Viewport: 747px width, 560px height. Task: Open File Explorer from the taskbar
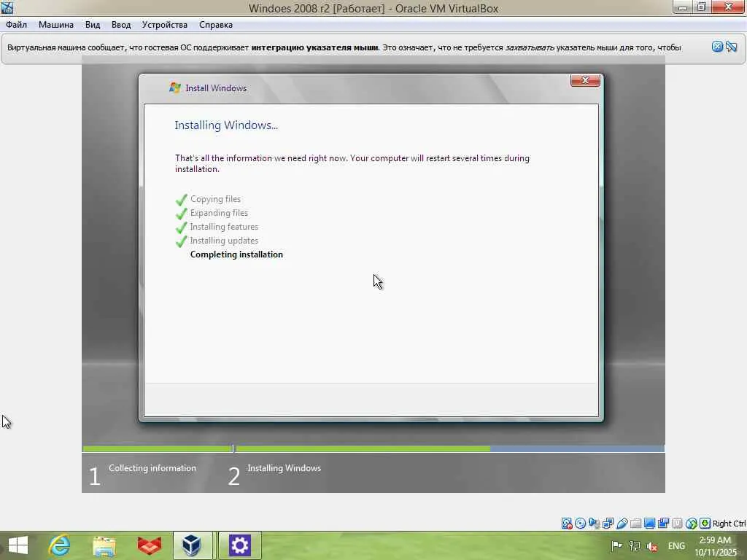[104, 545]
